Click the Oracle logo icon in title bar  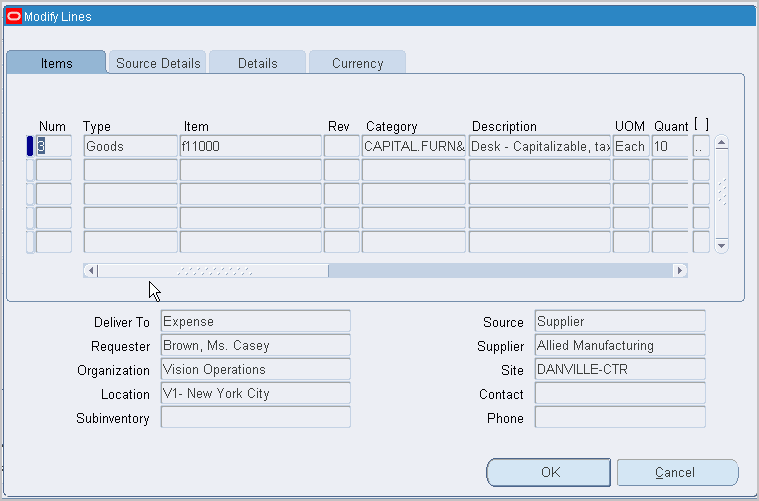[x=14, y=16]
